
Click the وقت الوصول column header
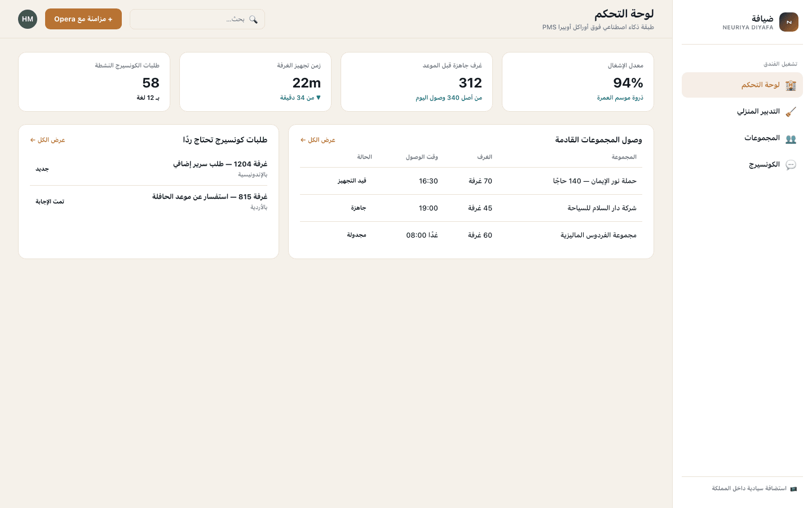(x=422, y=157)
